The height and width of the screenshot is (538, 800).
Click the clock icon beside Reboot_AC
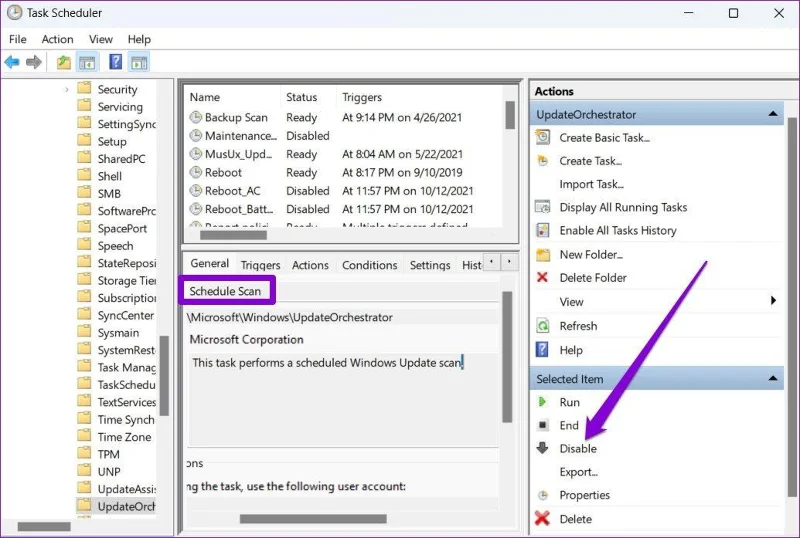[195, 190]
